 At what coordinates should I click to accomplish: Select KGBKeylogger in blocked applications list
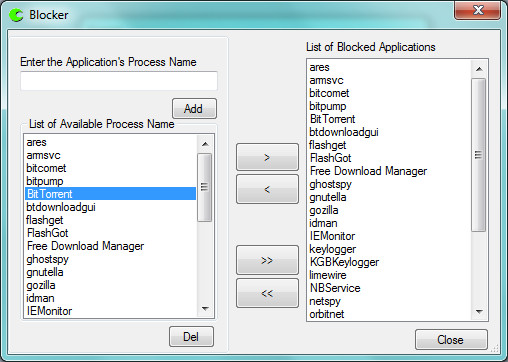coord(389,262)
